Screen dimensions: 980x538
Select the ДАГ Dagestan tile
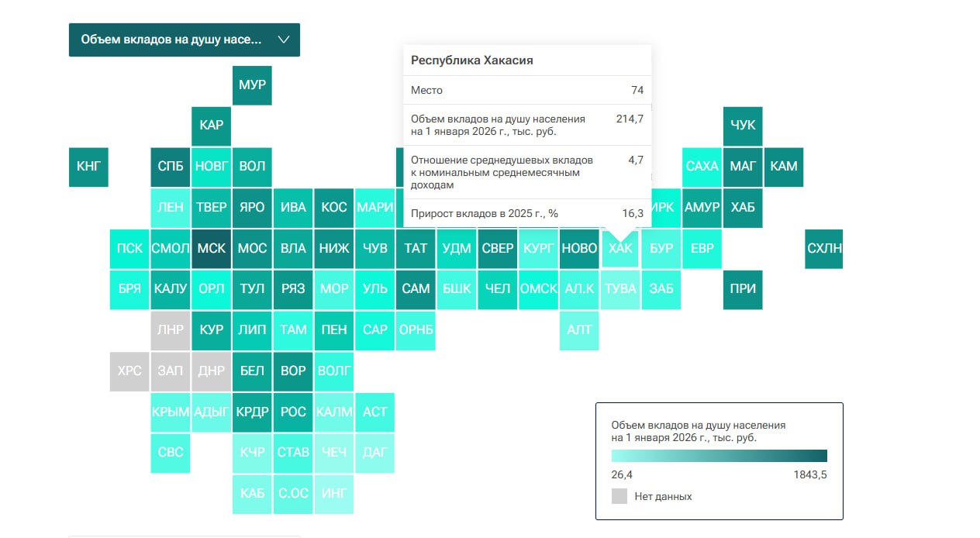(x=375, y=453)
